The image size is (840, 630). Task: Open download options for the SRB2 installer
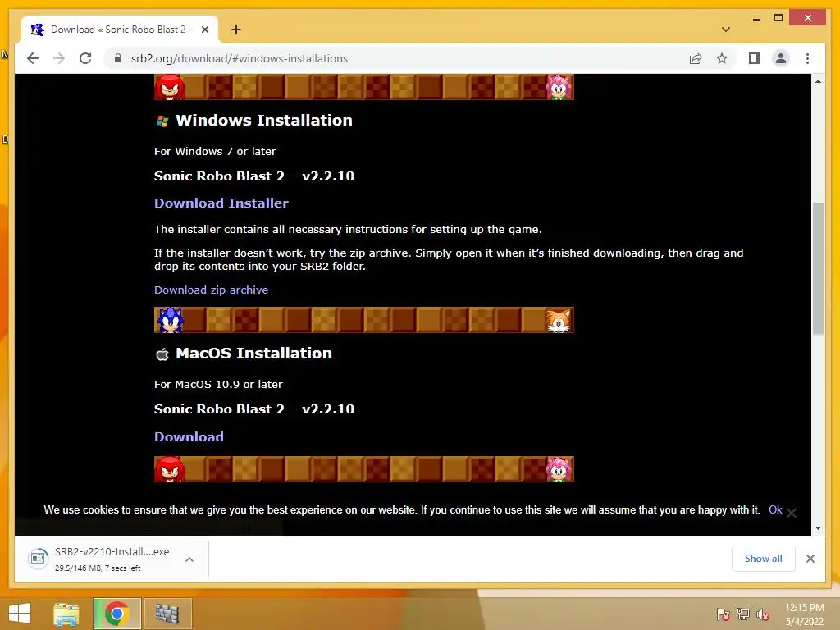(x=189, y=559)
